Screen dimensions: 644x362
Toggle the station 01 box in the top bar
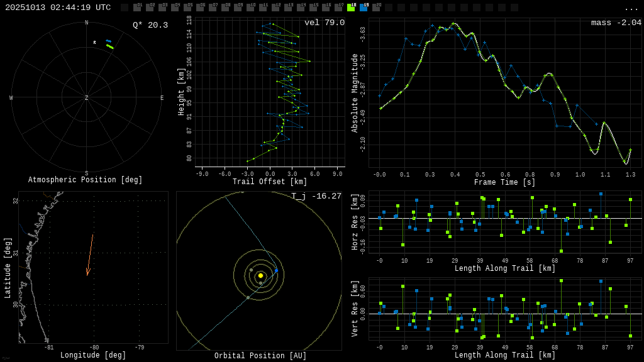137,8
